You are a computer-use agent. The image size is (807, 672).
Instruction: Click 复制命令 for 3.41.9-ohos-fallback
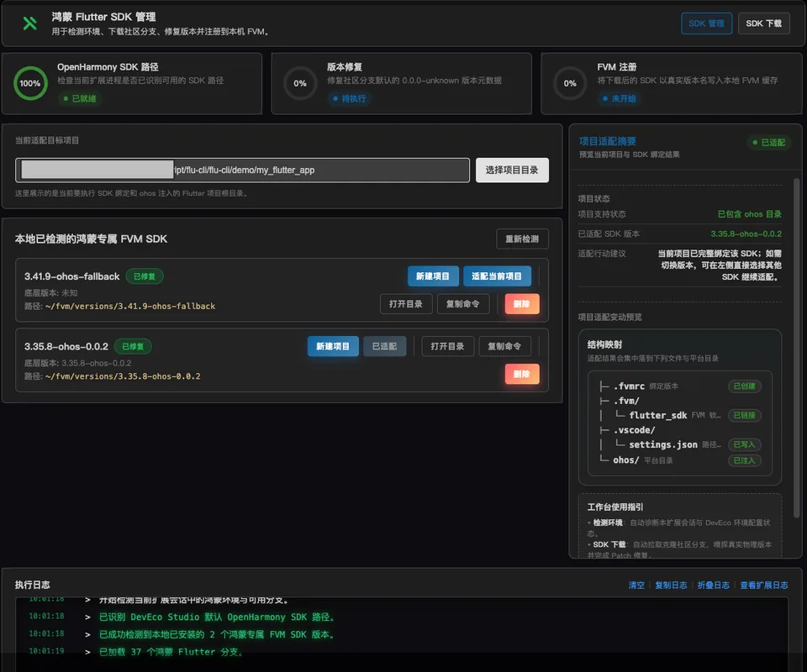[462, 304]
